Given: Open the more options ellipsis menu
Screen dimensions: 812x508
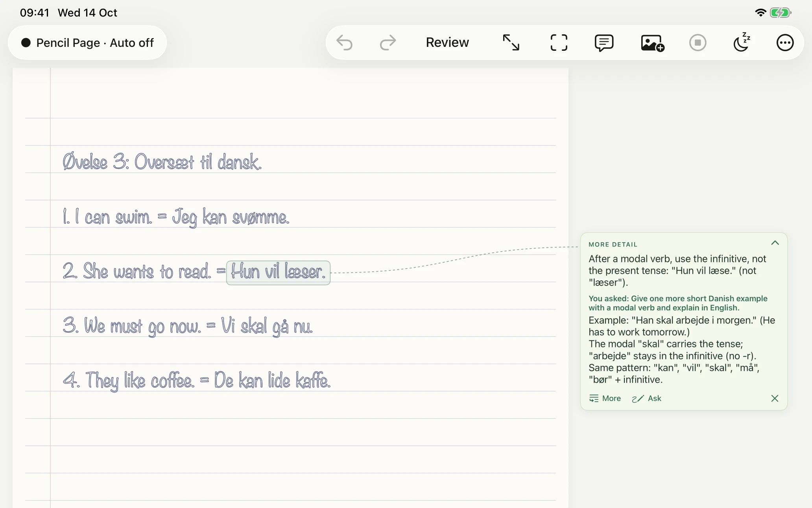Looking at the screenshot, I should point(785,43).
